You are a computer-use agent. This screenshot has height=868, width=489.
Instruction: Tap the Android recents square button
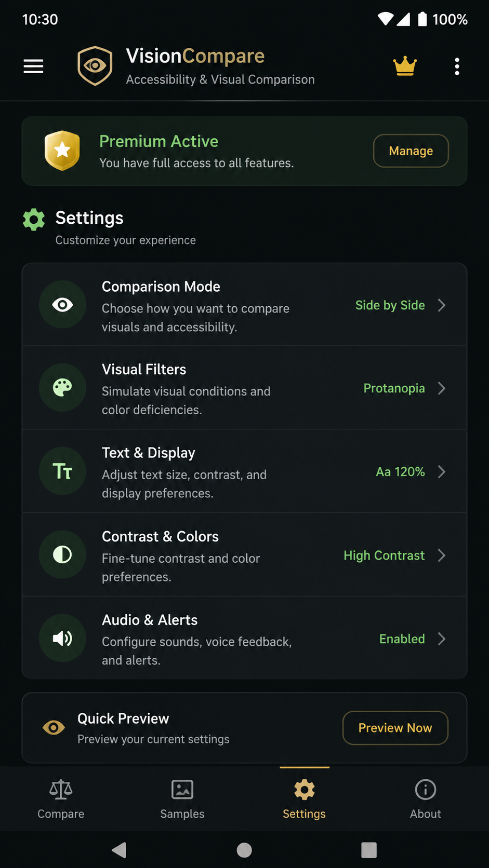click(x=369, y=850)
